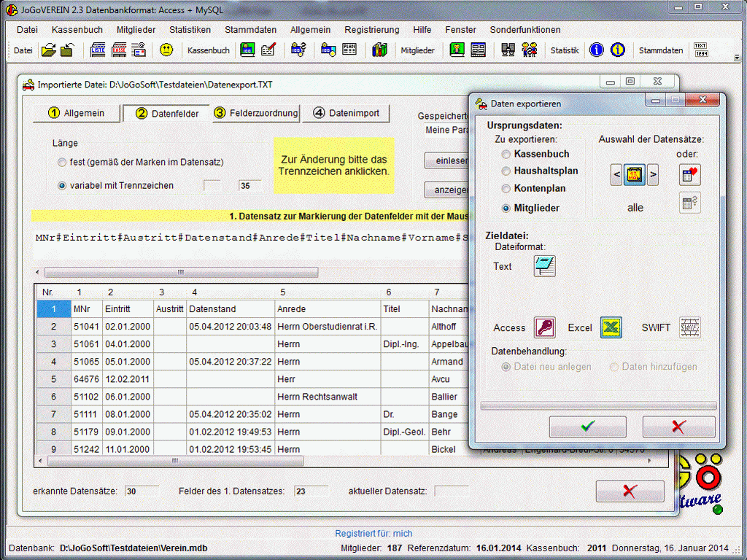
Task: Open the KASSE toolbar icon
Action: 119,50
